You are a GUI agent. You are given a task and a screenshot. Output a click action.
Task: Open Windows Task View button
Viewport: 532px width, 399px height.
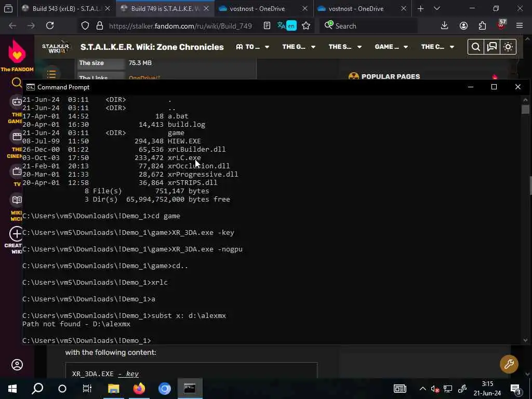(87, 389)
